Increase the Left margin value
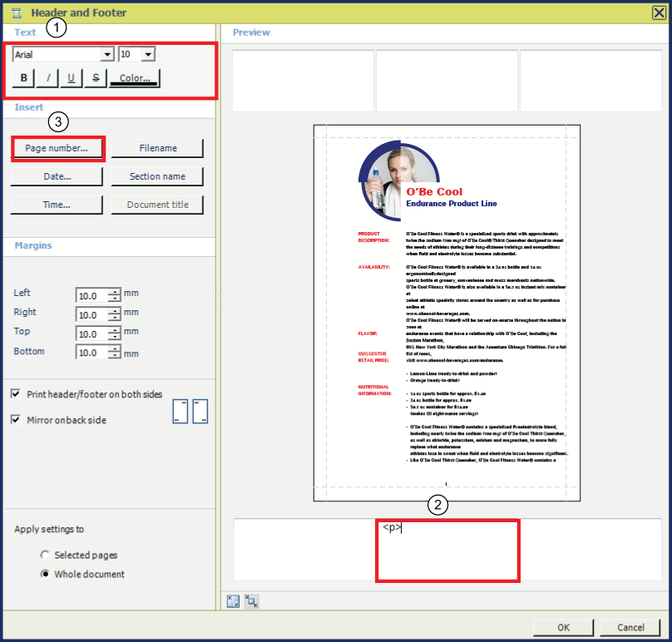 point(115,291)
